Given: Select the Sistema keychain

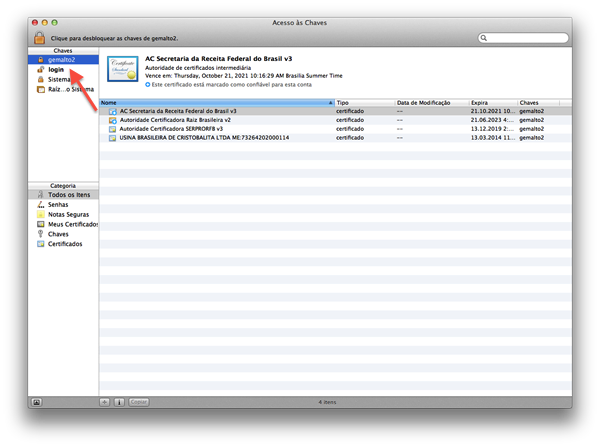Looking at the screenshot, I should [x=63, y=80].
